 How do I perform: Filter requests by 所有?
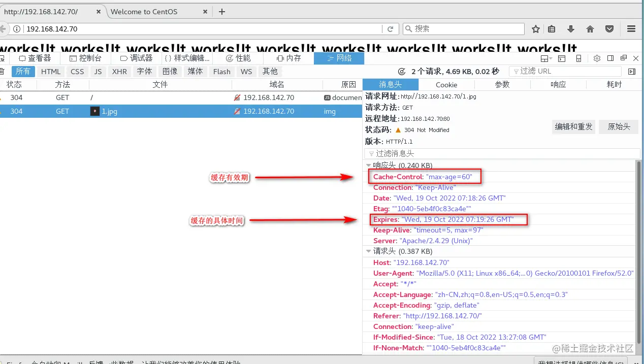(x=23, y=72)
